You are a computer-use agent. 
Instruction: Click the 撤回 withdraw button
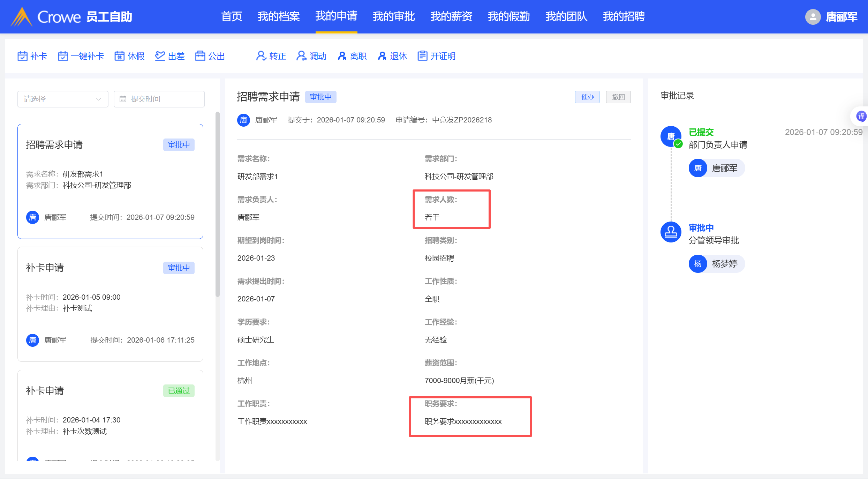click(x=618, y=97)
